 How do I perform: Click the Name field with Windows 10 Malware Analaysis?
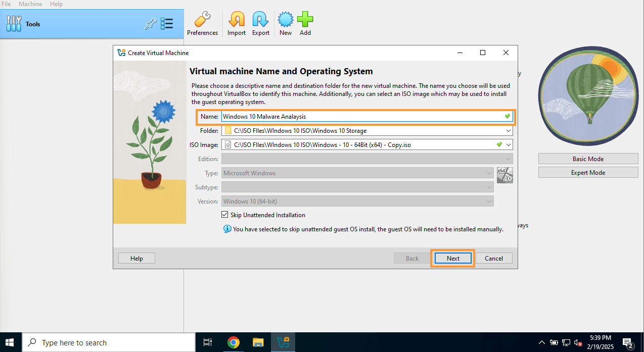pyautogui.click(x=367, y=116)
